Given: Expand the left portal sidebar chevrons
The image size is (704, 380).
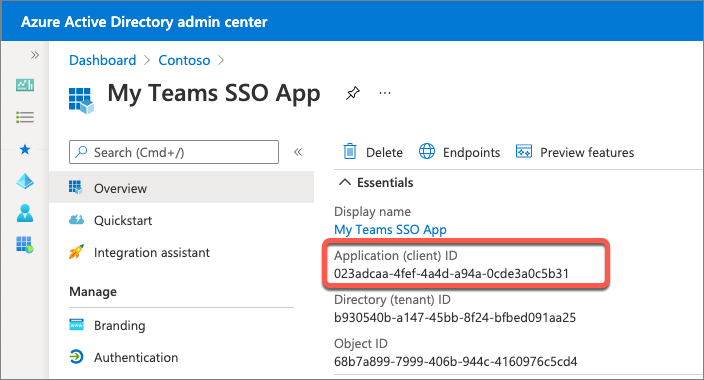Looking at the screenshot, I should [35, 55].
